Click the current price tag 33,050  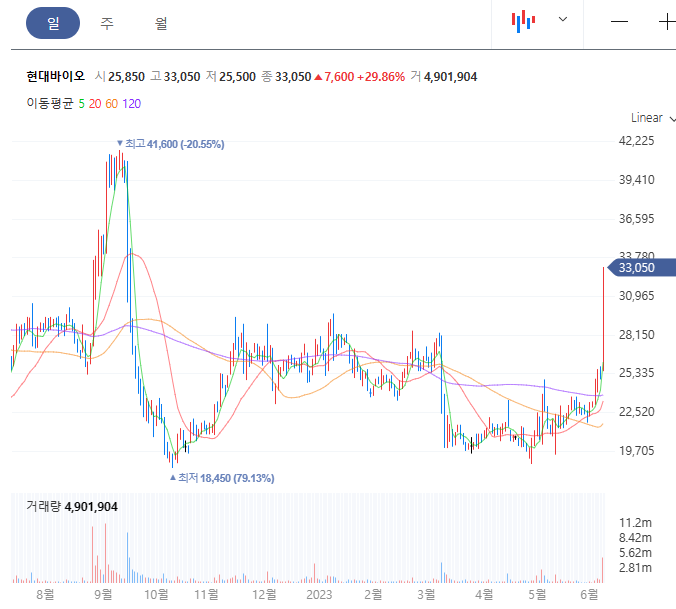641,268
